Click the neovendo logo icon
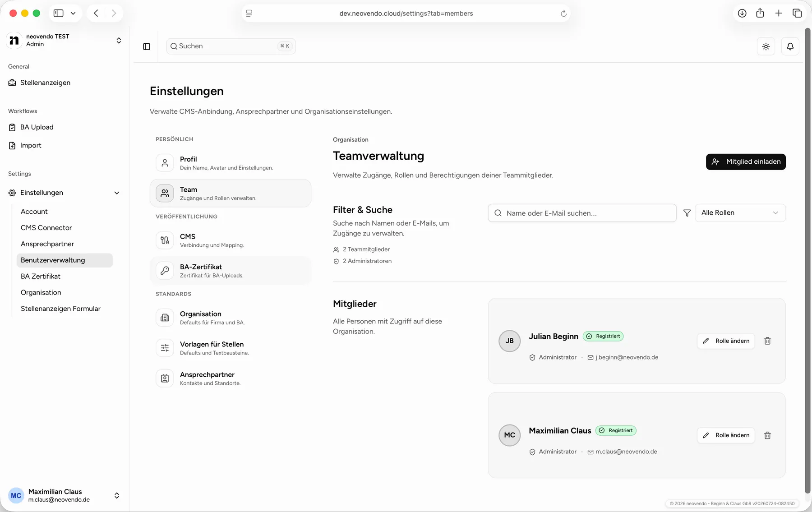The width and height of the screenshot is (812, 512). (x=14, y=40)
